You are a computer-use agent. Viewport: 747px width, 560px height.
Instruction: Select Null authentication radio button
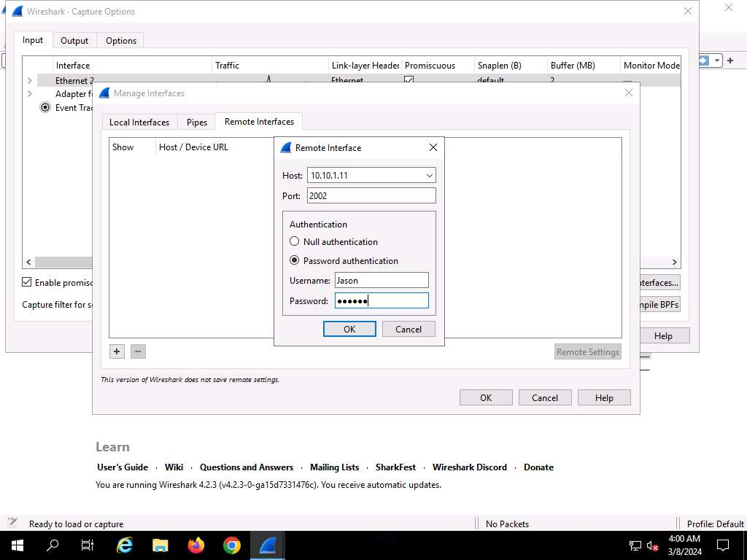pos(295,241)
